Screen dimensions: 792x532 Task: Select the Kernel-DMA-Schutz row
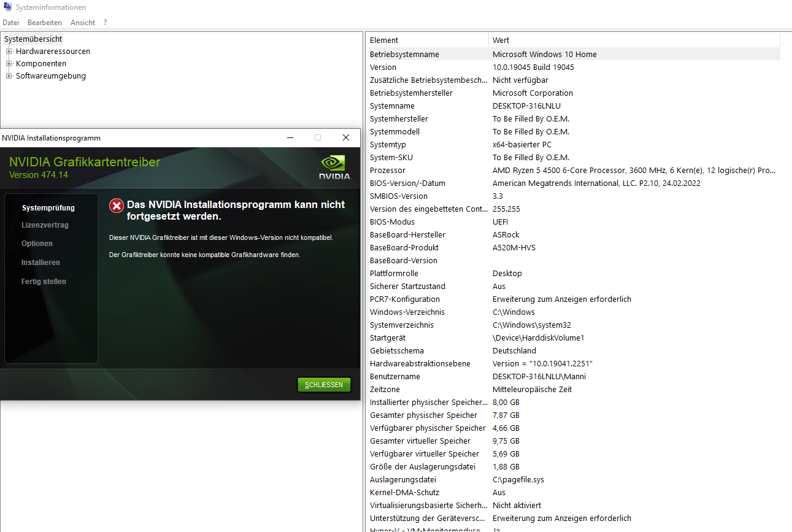click(x=574, y=493)
